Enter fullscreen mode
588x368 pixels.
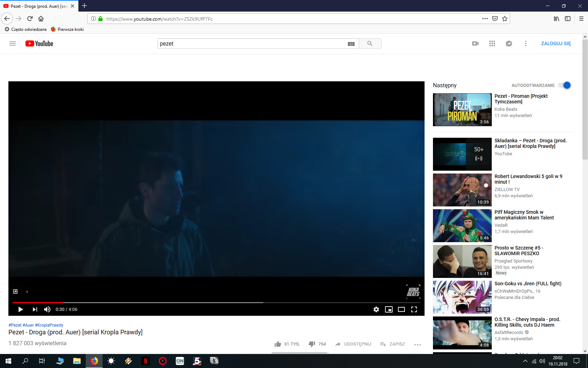[414, 309]
